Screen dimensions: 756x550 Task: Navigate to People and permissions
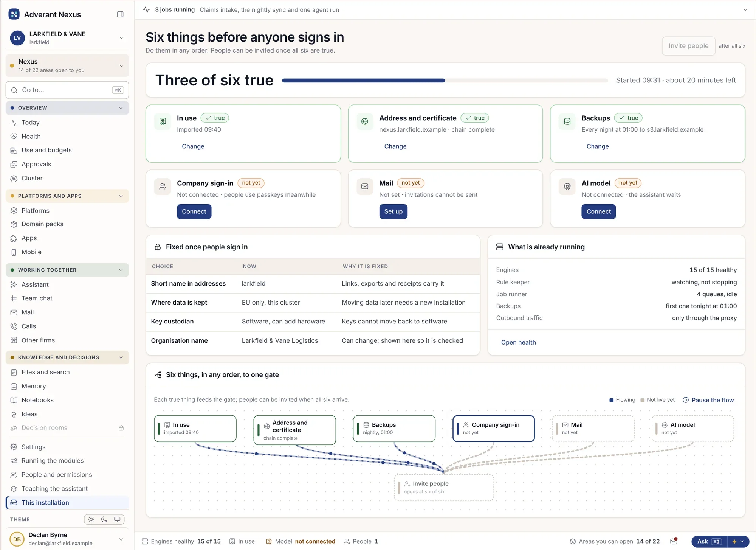67,475
